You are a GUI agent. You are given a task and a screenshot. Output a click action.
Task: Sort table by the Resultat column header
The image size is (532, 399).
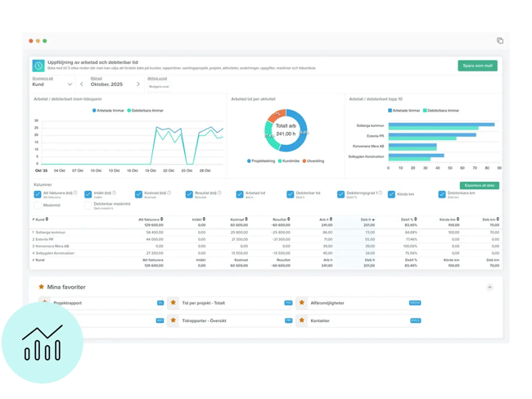pyautogui.click(x=277, y=220)
